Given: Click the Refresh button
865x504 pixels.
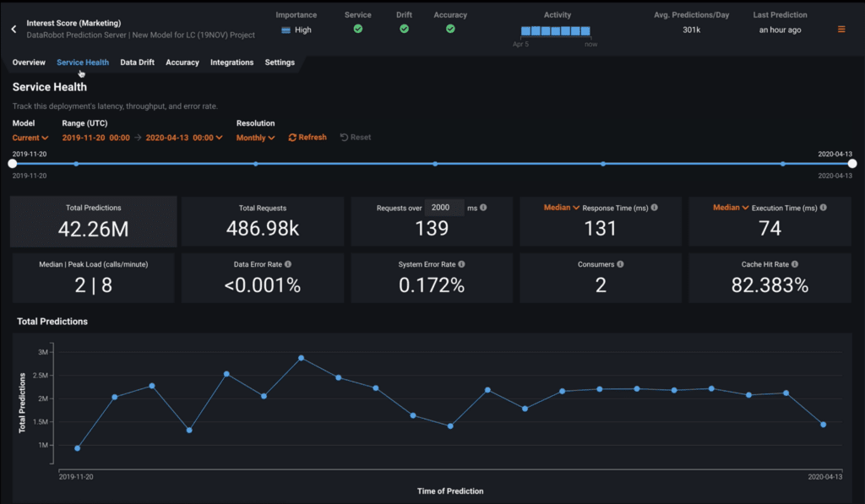Looking at the screenshot, I should pos(307,138).
